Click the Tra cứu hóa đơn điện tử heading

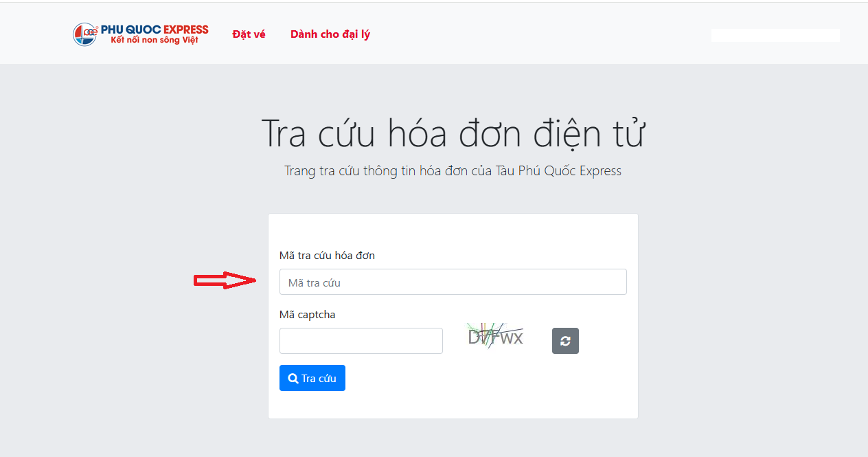tap(453, 133)
